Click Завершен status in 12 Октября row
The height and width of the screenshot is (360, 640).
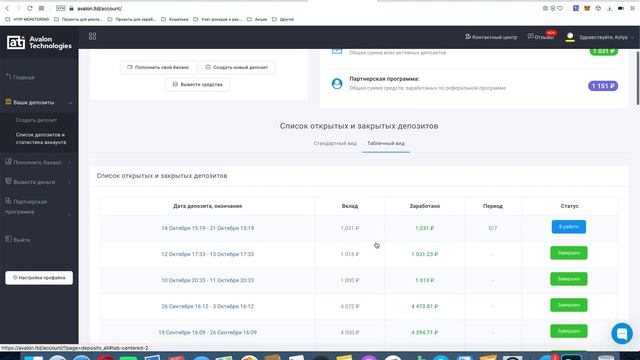pyautogui.click(x=569, y=253)
